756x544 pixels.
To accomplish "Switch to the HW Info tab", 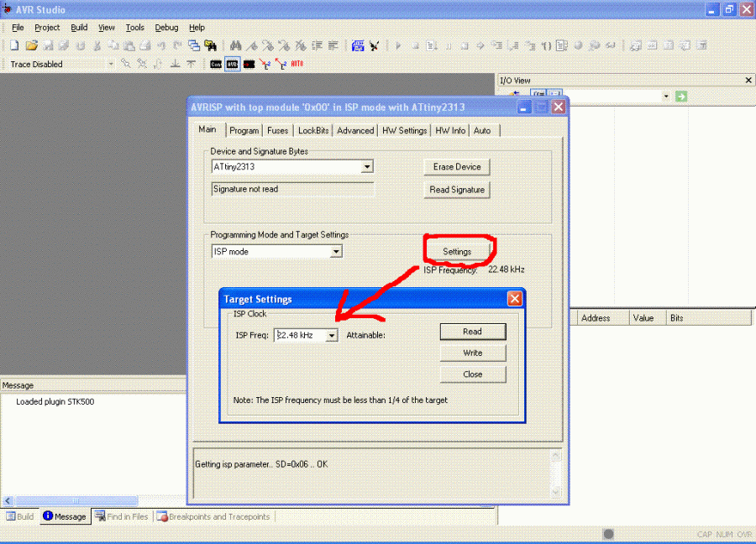I will pos(450,131).
